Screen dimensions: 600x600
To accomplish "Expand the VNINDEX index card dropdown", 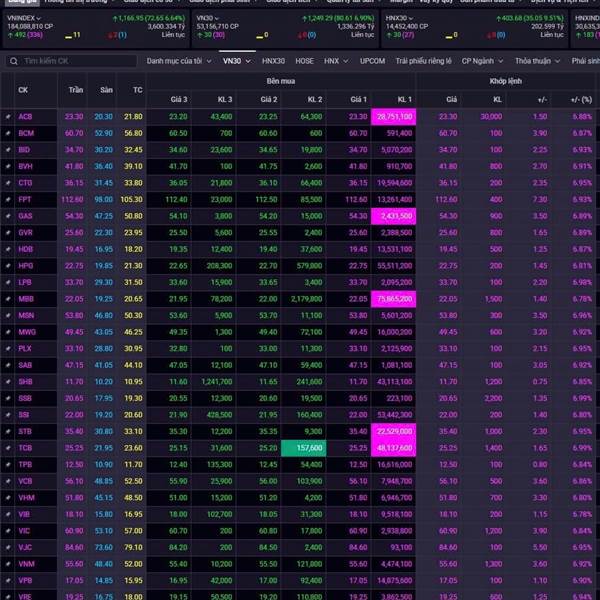I will point(38,18).
